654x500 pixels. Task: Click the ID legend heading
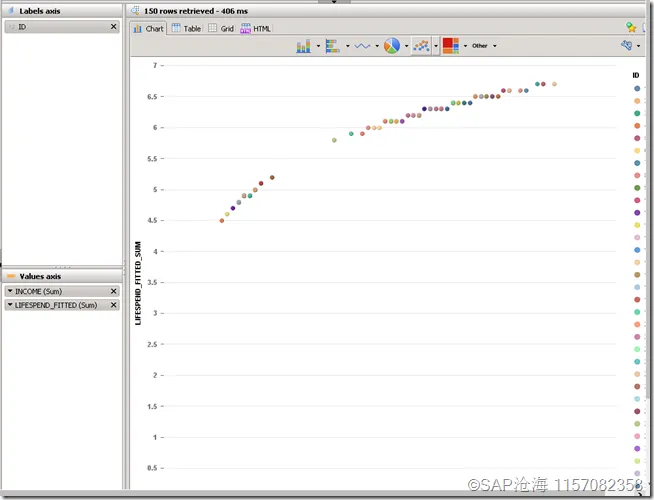coord(636,75)
